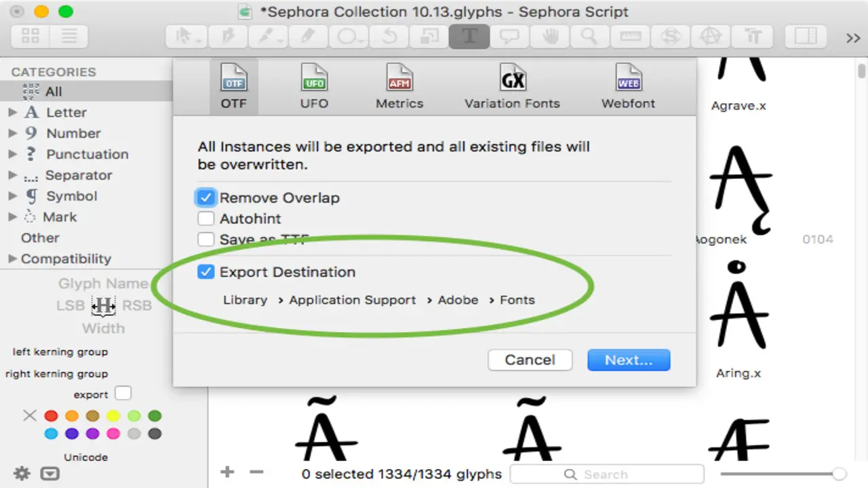
Task: Select the TT TrueType instructor tool
Action: pyautogui.click(x=752, y=37)
